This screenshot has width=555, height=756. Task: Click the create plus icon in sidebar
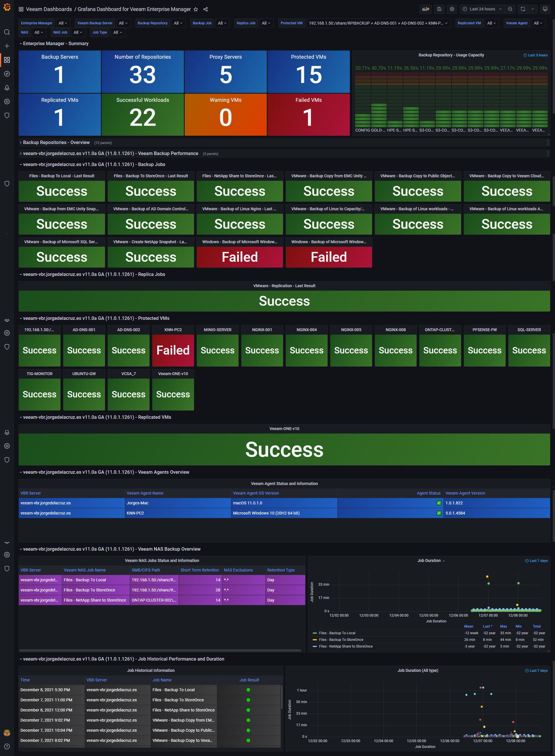coord(7,46)
